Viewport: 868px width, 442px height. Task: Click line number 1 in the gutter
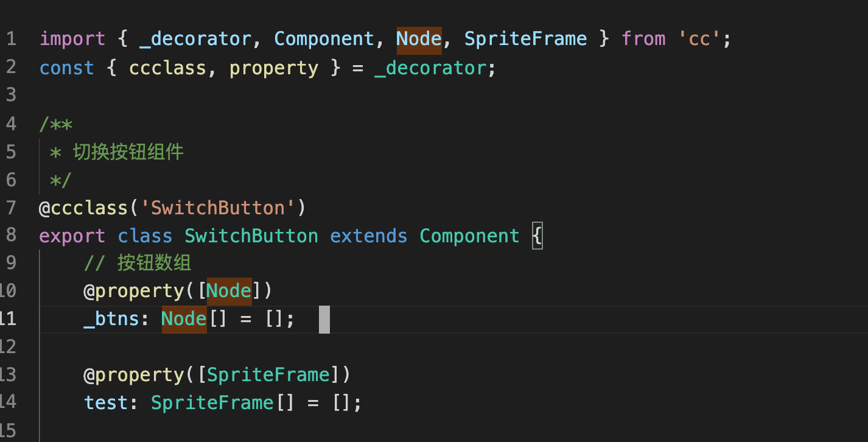pos(11,40)
